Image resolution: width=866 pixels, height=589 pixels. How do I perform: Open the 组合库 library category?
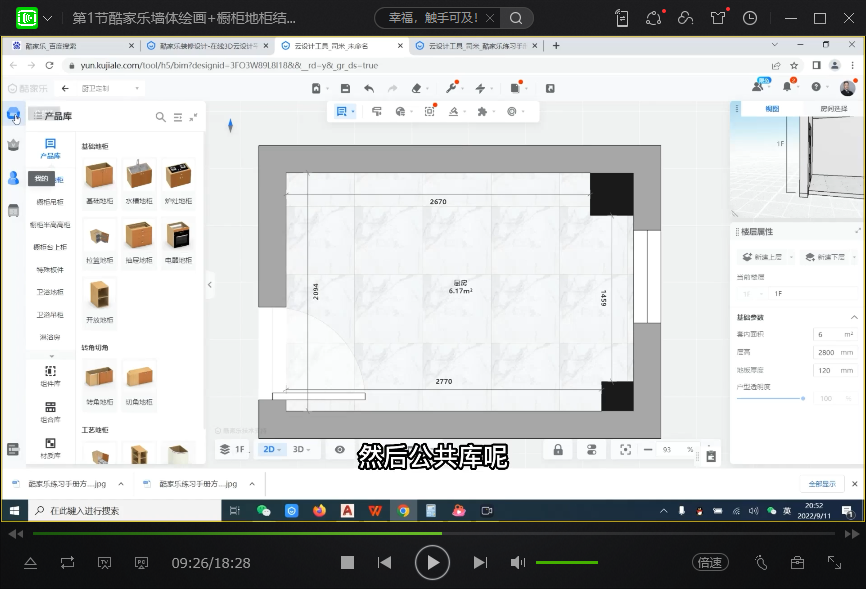coord(50,411)
